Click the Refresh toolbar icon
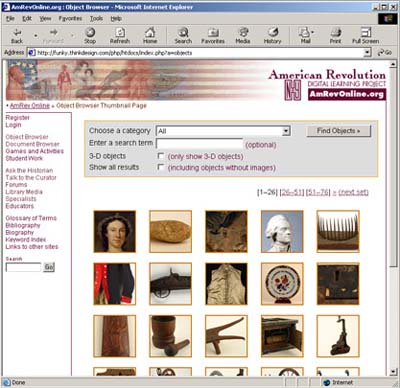The width and height of the screenshot is (400, 388). [120, 36]
